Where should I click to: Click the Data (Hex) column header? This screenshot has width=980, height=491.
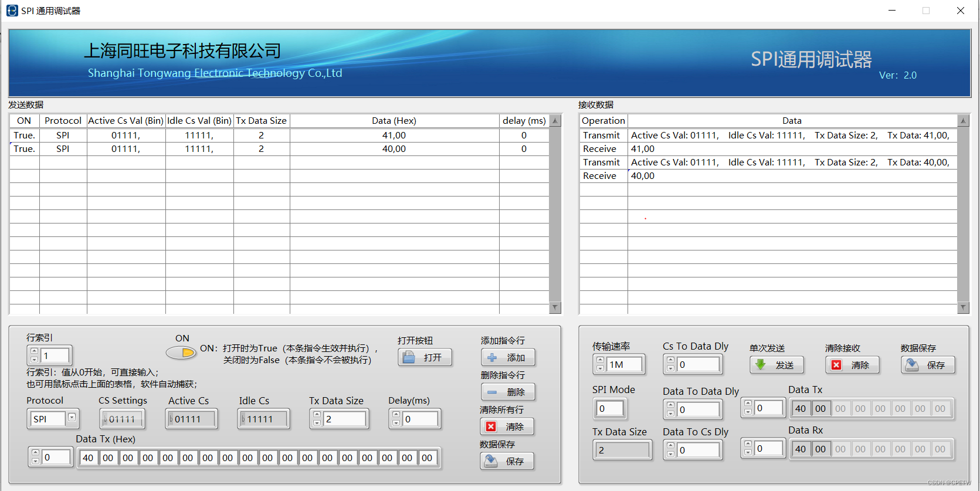tap(394, 121)
